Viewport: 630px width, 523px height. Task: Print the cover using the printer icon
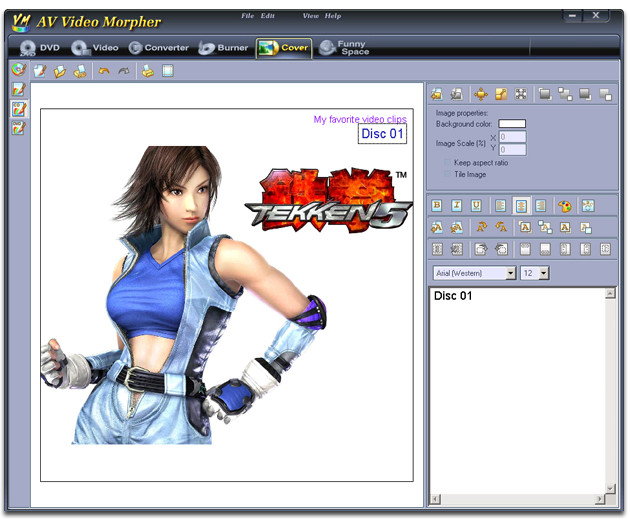tap(148, 71)
